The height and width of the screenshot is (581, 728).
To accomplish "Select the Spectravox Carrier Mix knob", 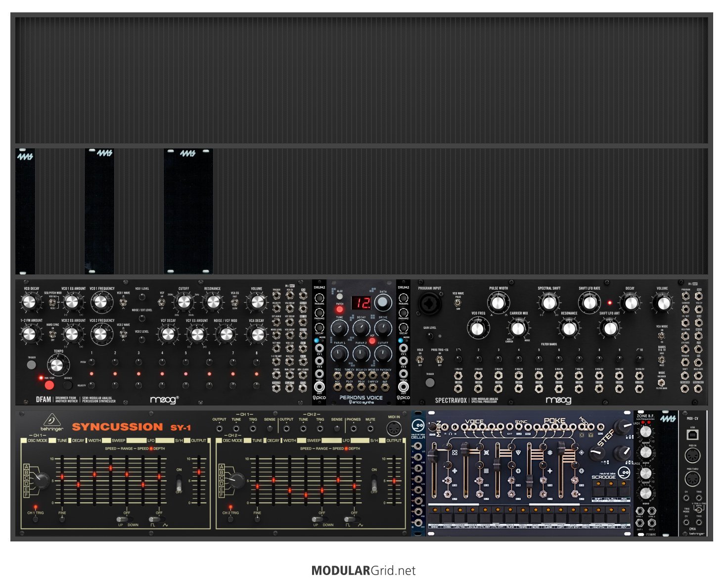I will pyautogui.click(x=518, y=328).
